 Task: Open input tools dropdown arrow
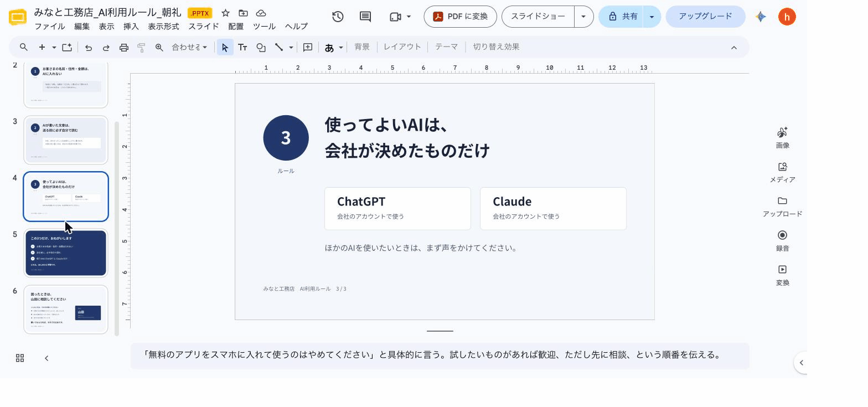[341, 48]
